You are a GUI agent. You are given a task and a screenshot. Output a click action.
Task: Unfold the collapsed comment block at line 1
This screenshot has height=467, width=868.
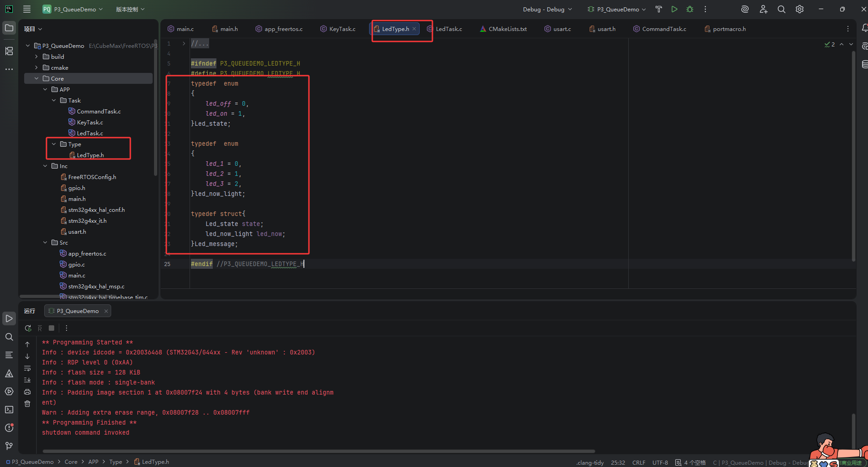click(184, 44)
